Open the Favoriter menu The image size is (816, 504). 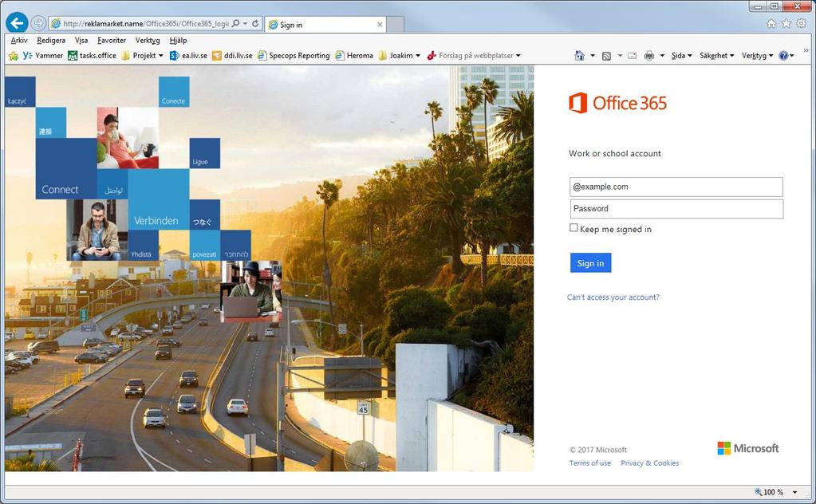tap(112, 40)
